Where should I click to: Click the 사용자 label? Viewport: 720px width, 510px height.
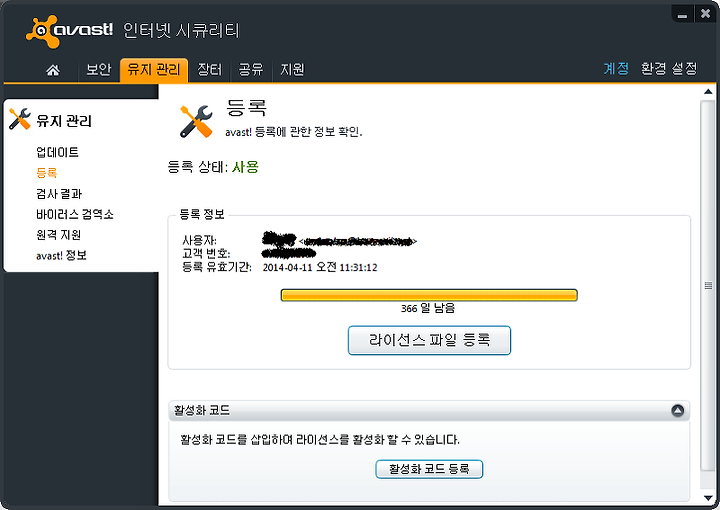[x=199, y=240]
